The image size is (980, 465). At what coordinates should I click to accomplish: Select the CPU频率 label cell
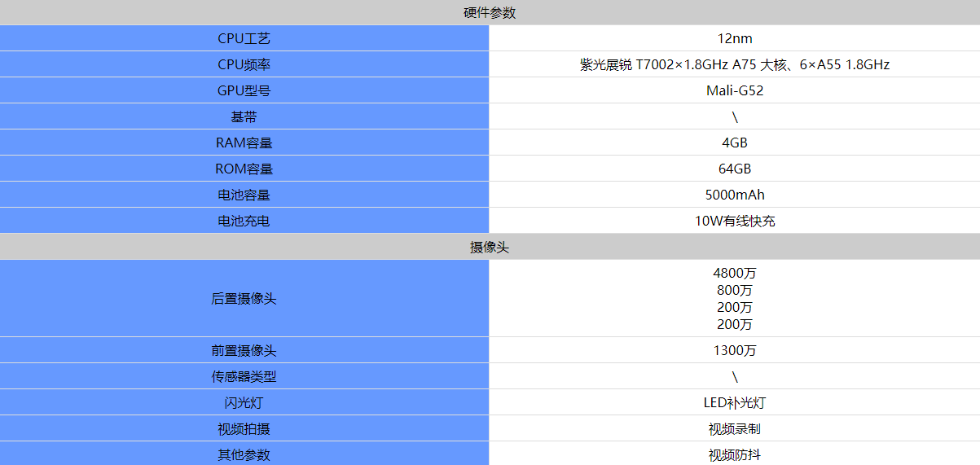point(244,64)
